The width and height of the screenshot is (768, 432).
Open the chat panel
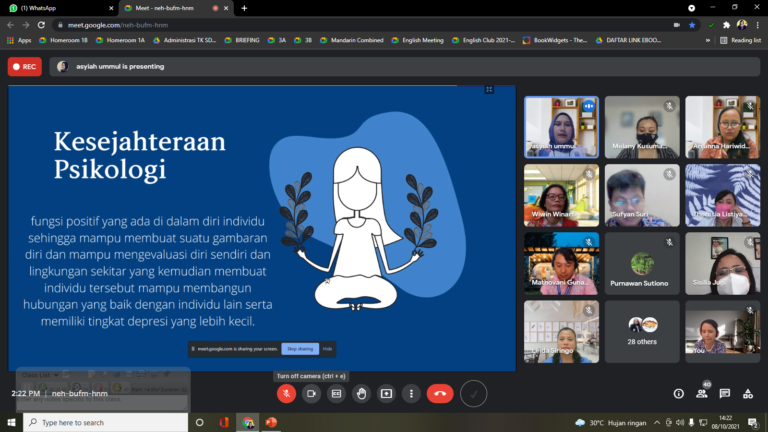(725, 394)
